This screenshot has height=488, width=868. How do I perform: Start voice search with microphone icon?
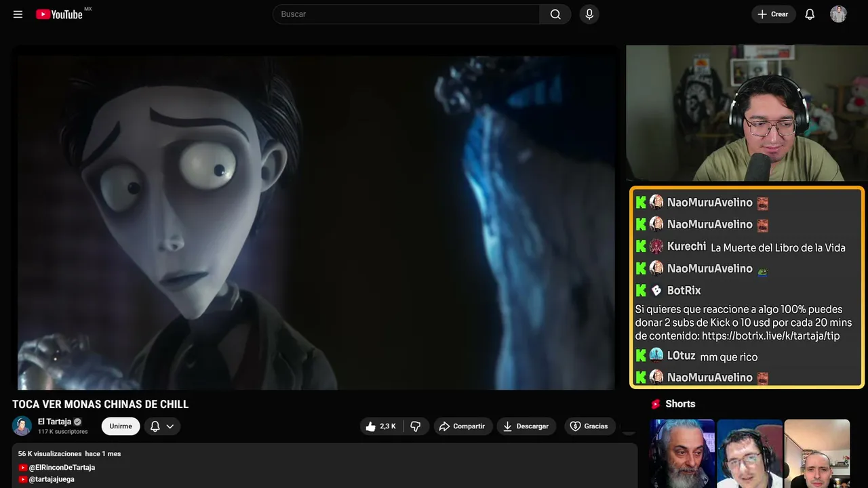(x=589, y=14)
